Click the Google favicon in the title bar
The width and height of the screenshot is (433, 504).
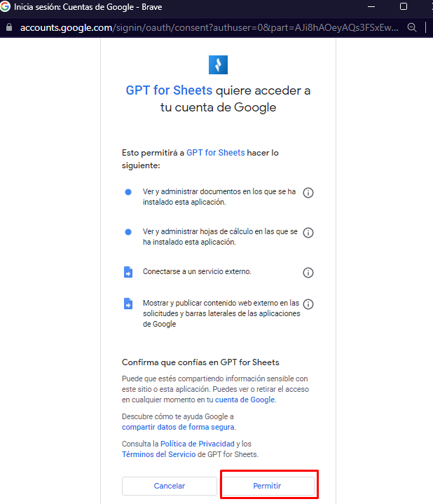coord(5,6)
